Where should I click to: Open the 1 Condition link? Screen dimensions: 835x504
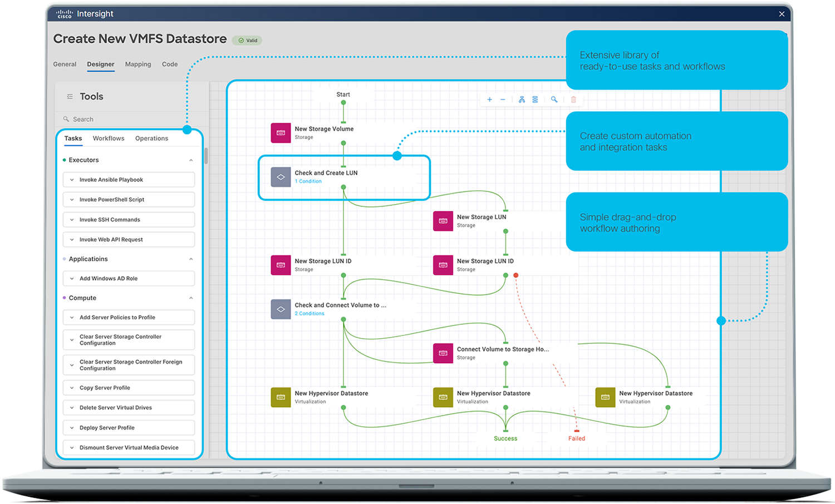pos(308,181)
